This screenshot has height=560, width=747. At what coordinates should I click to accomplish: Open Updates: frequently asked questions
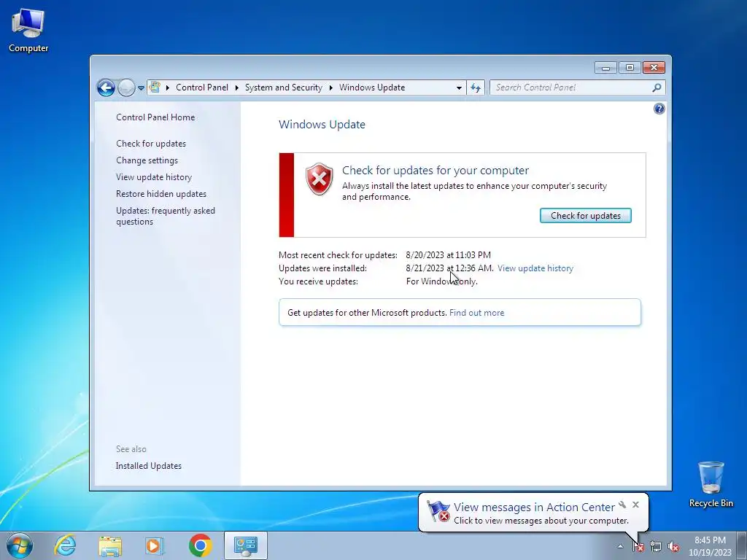point(166,216)
